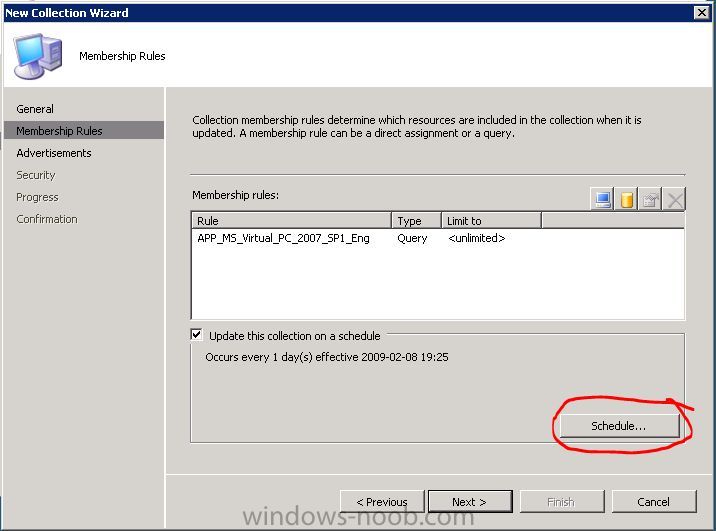Select the Membership Rules wizard step

point(84,131)
